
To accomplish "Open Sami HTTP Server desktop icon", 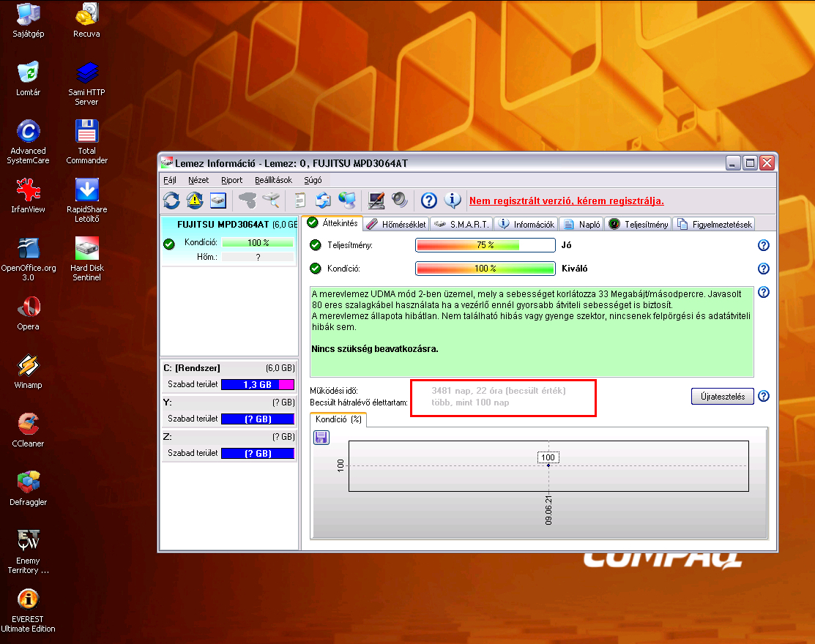I will tap(87, 83).
